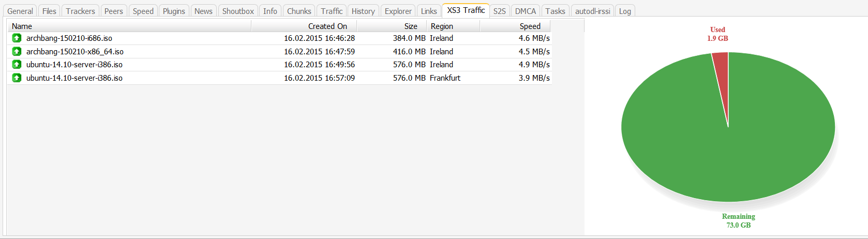Click upload icon beside archbang-150210-i686.iso
The image size is (868, 239).
(17, 38)
